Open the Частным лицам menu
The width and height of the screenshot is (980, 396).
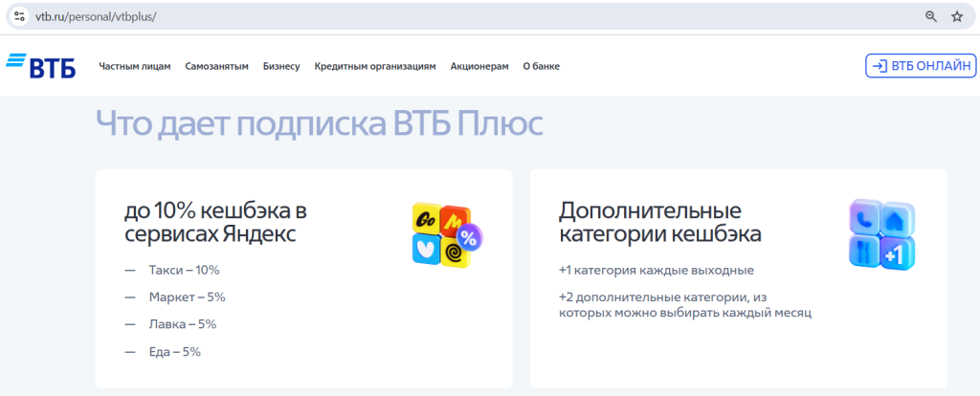click(134, 66)
